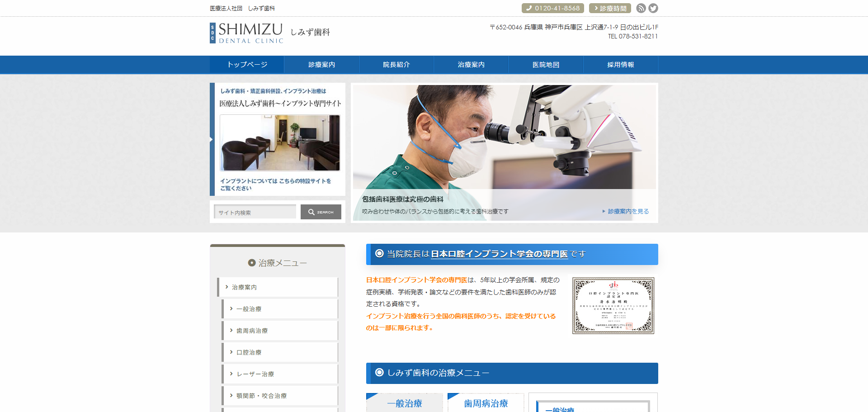Open 一般治療 in the sidebar menu
The image size is (868, 412).
coord(279,309)
